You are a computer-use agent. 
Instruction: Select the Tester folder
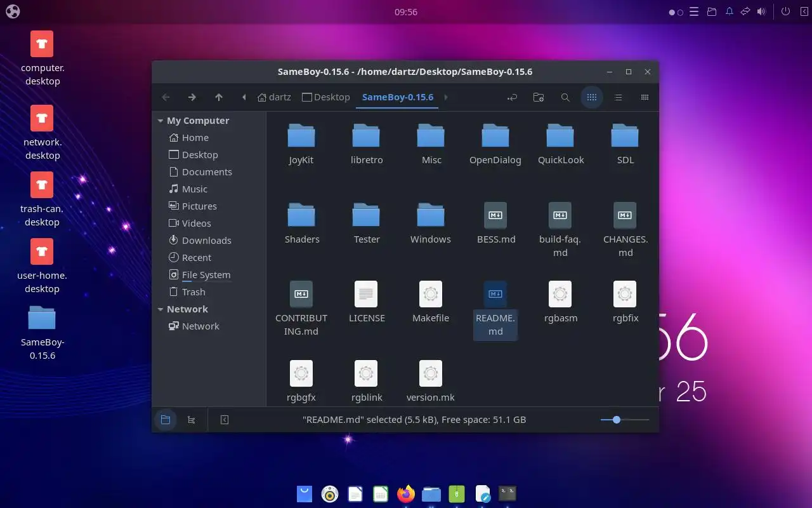366,224
